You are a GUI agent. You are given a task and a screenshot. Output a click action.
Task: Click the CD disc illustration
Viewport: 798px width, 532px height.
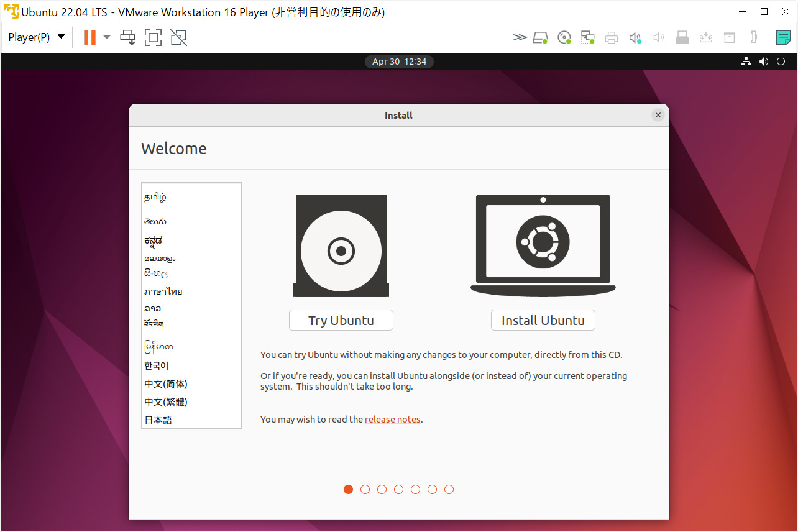tap(341, 246)
